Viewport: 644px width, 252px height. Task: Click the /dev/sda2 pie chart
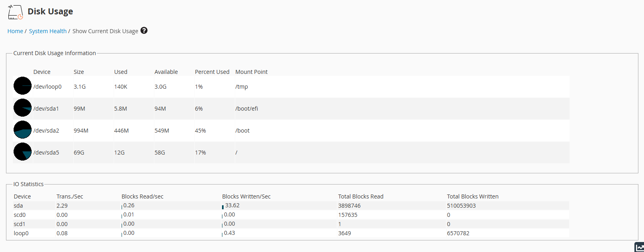(x=22, y=130)
